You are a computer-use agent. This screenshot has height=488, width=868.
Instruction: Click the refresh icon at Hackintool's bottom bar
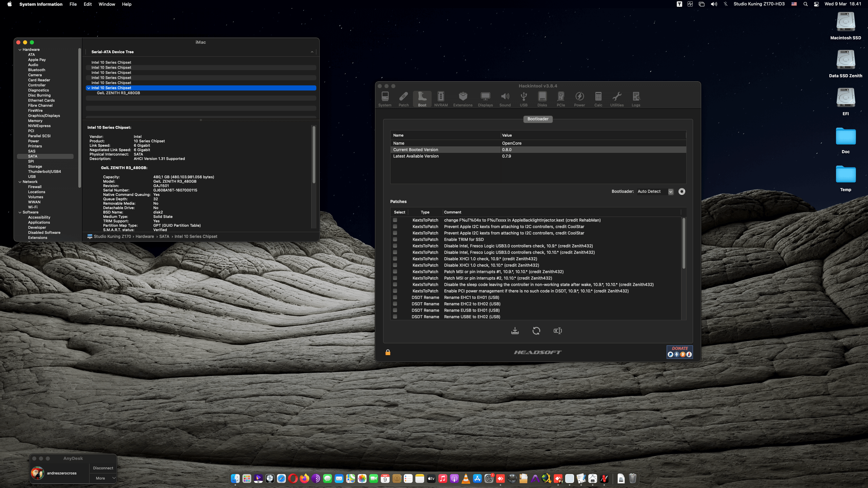click(536, 330)
